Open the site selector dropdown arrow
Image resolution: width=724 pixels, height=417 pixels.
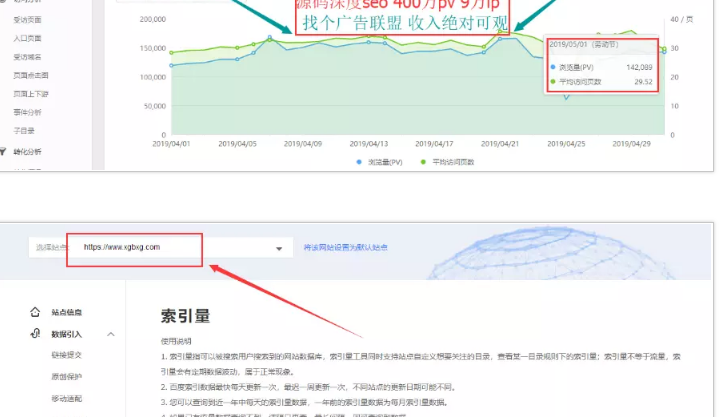[x=279, y=248]
